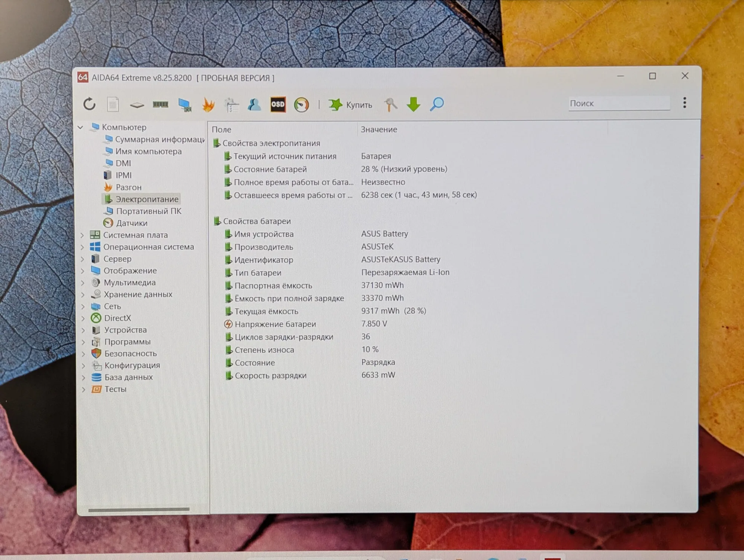Open the disk benchmark toolbar icon

137,105
